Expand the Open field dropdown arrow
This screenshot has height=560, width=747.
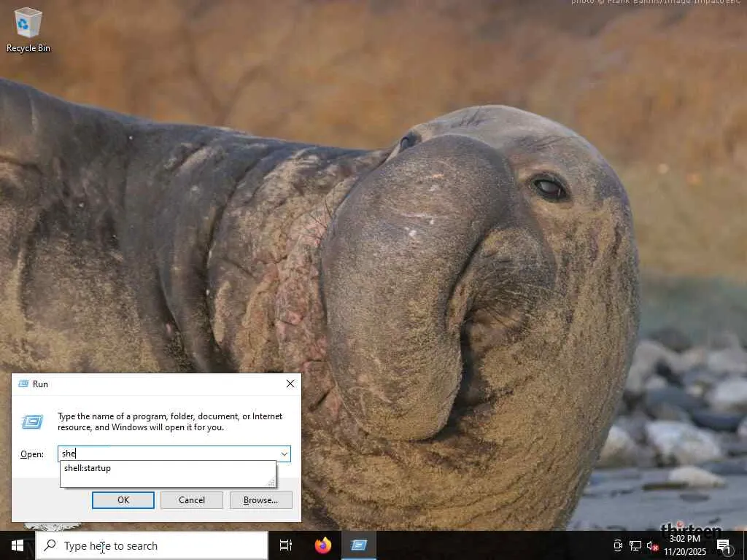(284, 454)
